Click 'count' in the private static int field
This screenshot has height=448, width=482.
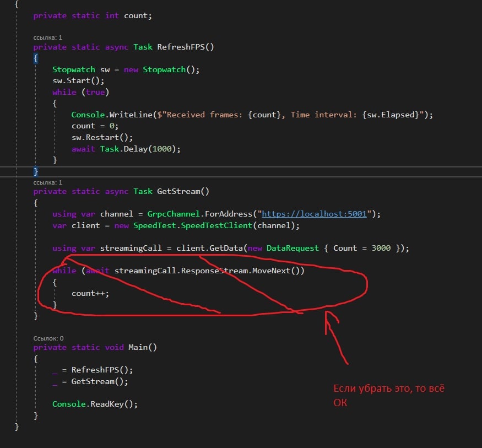tap(136, 15)
